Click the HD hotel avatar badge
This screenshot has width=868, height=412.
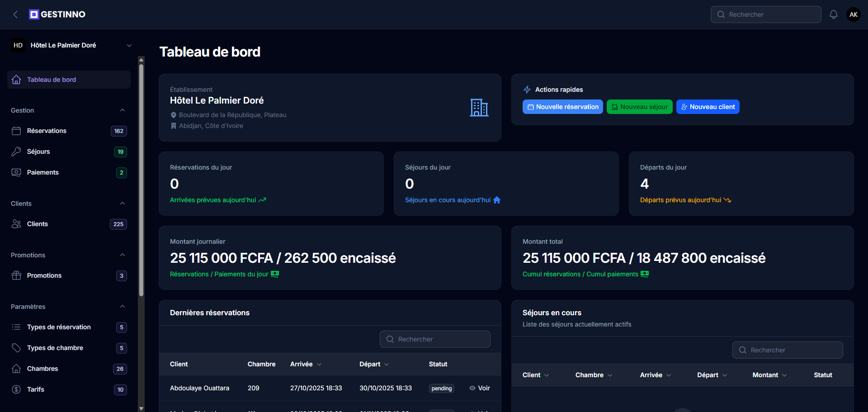pyautogui.click(x=18, y=45)
